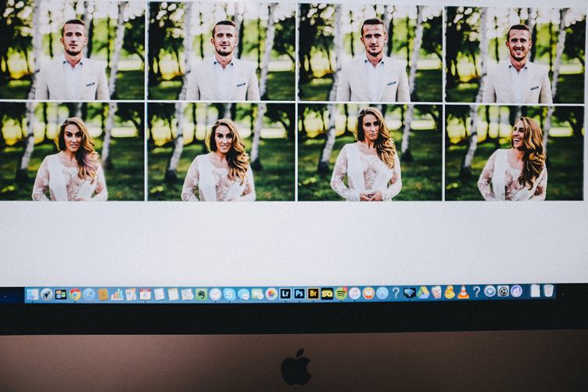This screenshot has height=392, width=588.
Task: Open Calendar app in the dock
Action: coord(145,294)
